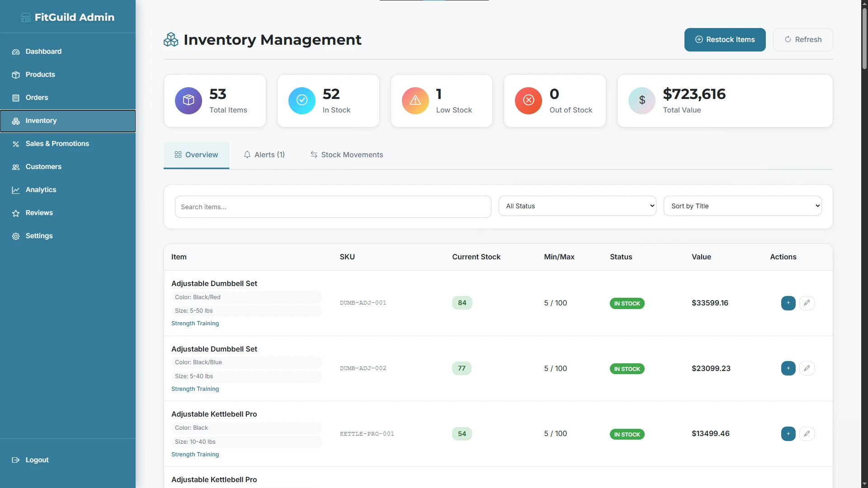This screenshot has height=488, width=868.
Task: Click the Inventory Management header cubes icon
Action: (x=171, y=40)
